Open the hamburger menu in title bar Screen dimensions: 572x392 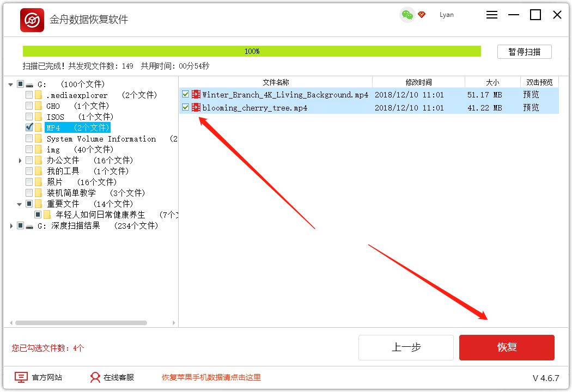[491, 15]
